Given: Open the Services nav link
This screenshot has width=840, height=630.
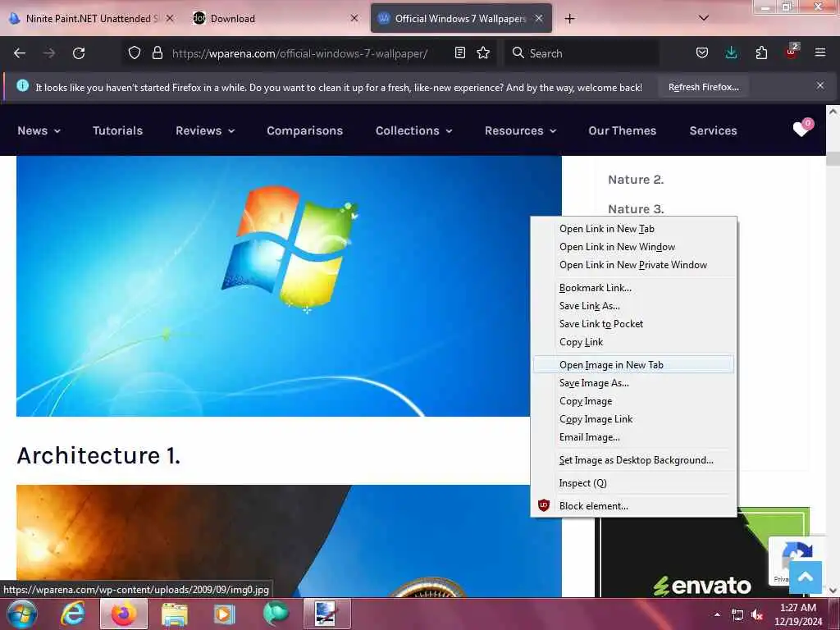Looking at the screenshot, I should pyautogui.click(x=713, y=130).
